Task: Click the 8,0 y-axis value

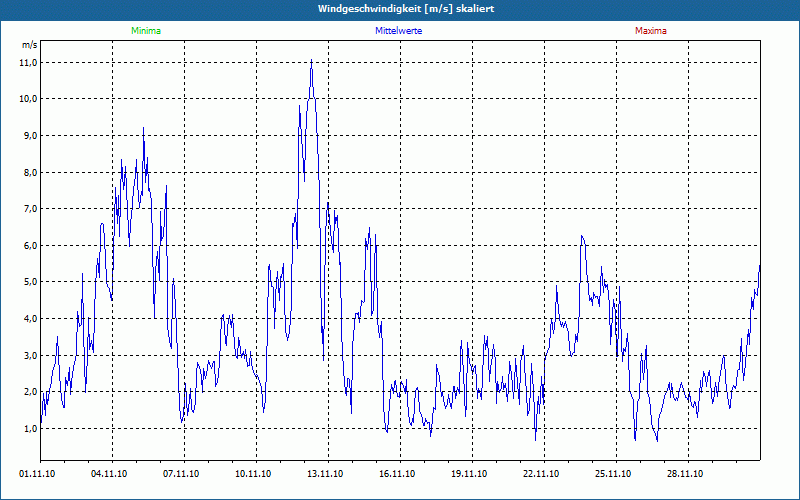Action: tap(30, 172)
